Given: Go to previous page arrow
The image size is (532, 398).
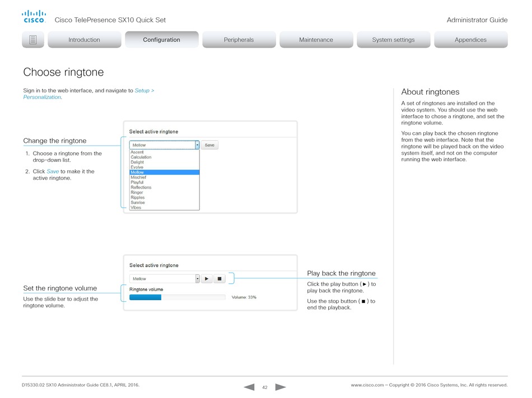Looking at the screenshot, I should click(249, 387).
